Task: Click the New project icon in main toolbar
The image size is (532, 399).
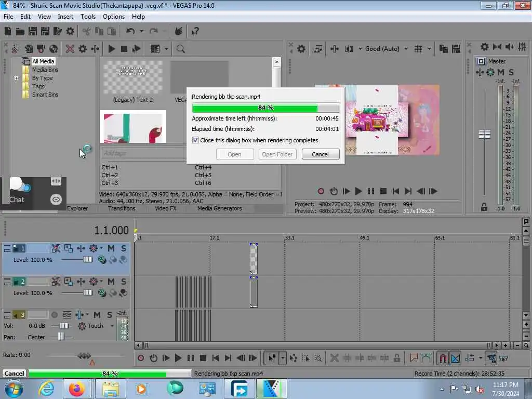Action: click(x=7, y=32)
